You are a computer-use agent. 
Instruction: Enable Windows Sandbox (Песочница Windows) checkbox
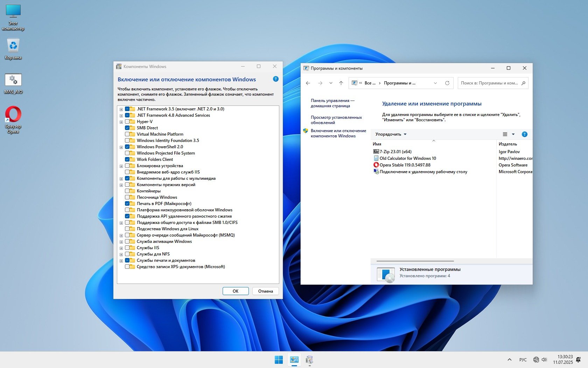(x=127, y=197)
